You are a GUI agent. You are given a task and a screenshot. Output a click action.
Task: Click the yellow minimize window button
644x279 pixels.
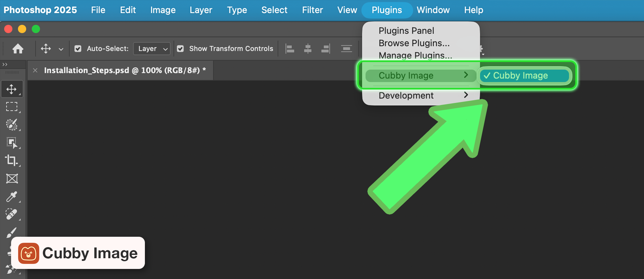click(22, 29)
